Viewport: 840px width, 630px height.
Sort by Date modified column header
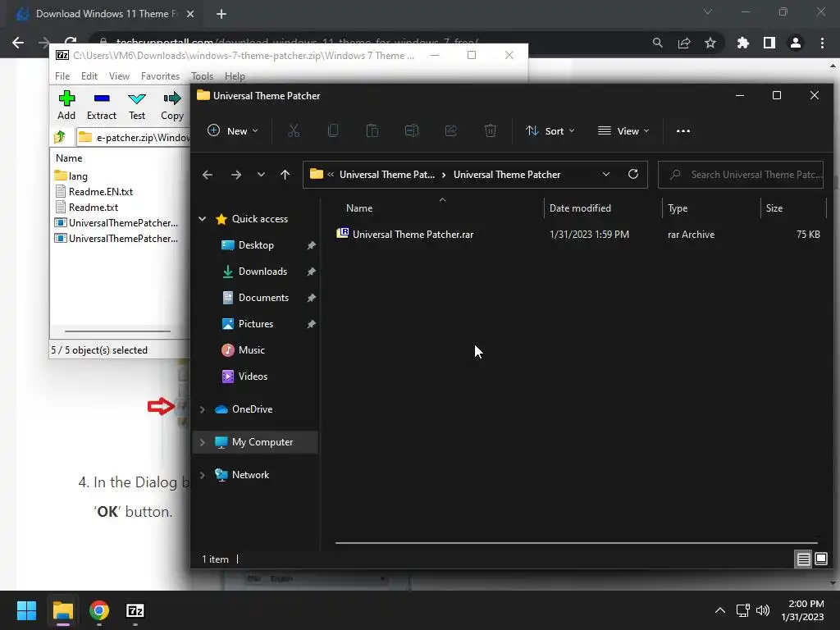click(580, 208)
